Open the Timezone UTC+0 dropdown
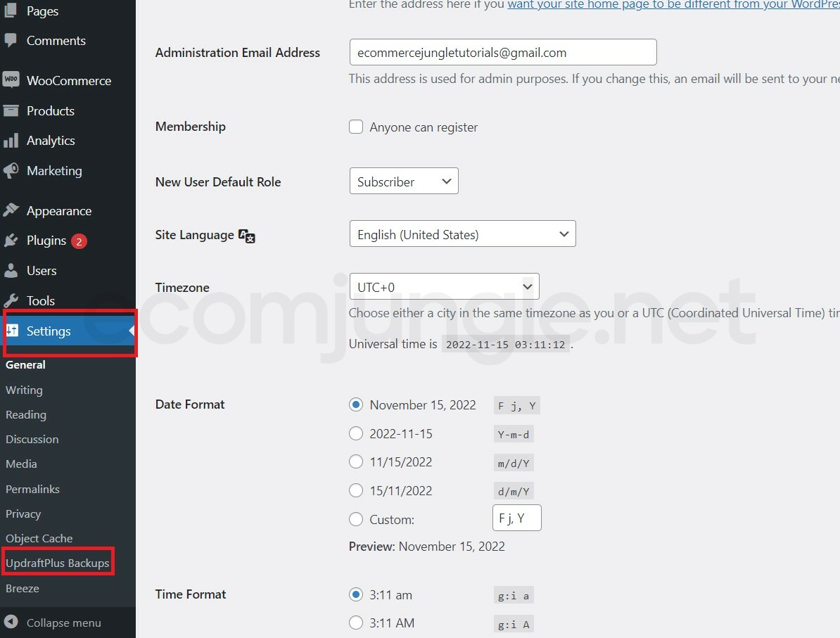 pos(444,286)
